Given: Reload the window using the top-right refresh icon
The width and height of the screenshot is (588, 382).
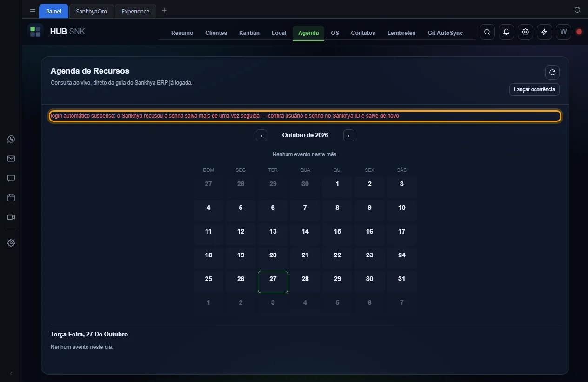Looking at the screenshot, I should pos(577,10).
